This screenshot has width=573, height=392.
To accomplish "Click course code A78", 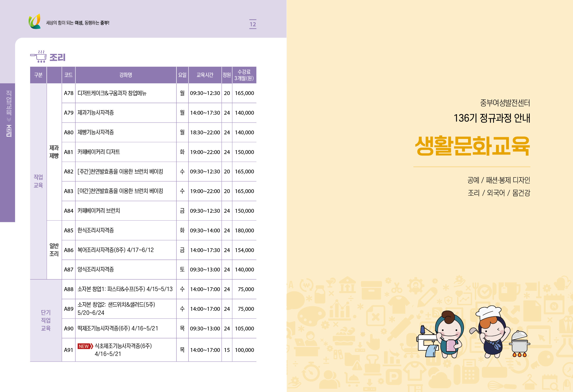I will click(x=68, y=93).
